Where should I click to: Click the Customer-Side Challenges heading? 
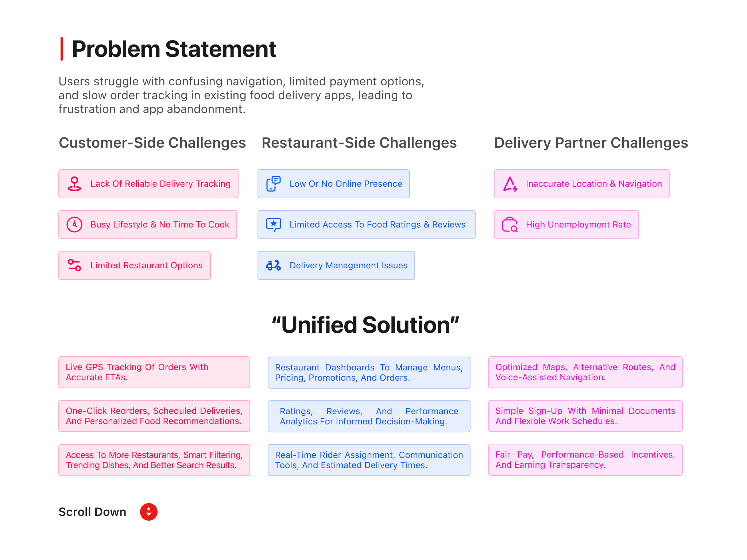click(152, 143)
